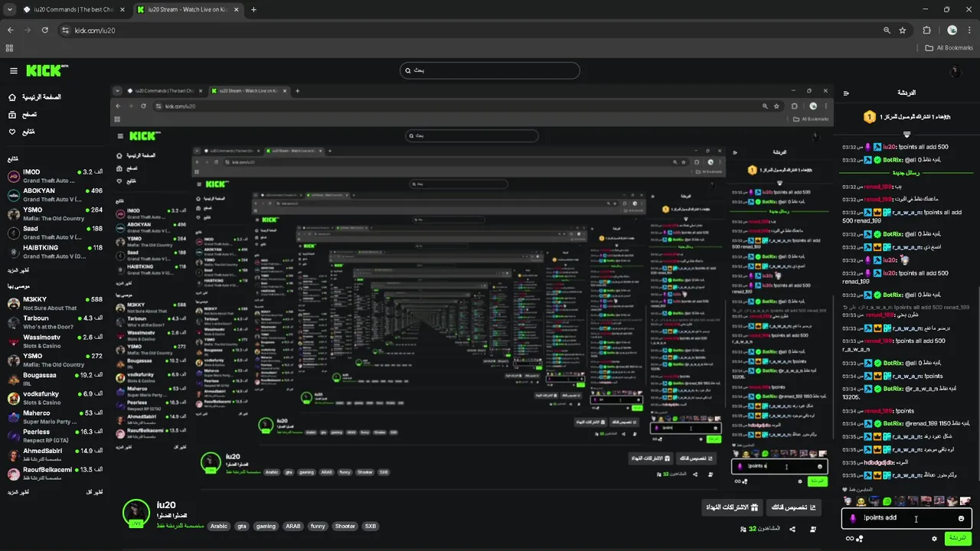Click the Kick search field
The height and width of the screenshot is (551, 980).
click(x=490, y=70)
